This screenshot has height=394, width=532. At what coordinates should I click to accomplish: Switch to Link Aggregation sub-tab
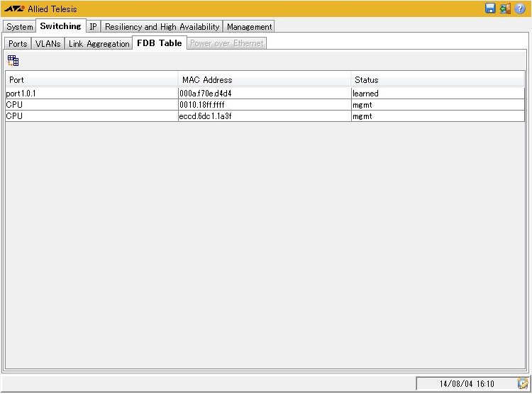tap(99, 44)
